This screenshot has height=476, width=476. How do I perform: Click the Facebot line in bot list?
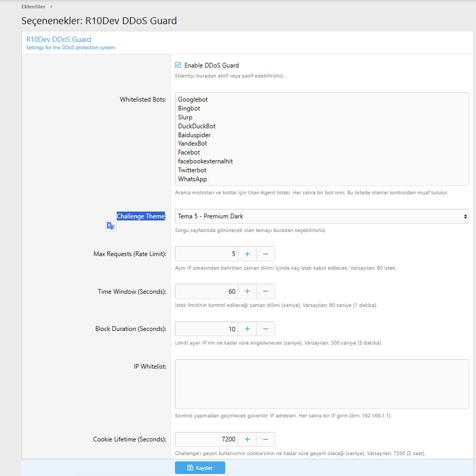pos(189,152)
